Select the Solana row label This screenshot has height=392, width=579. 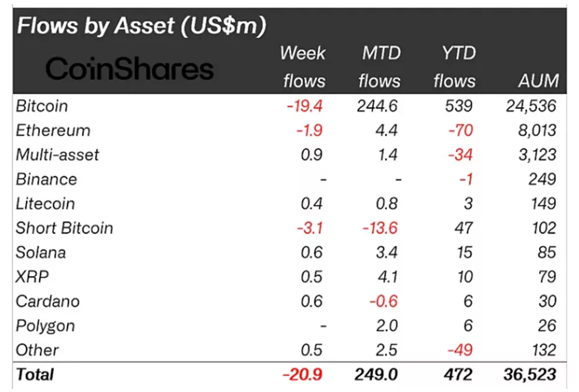(41, 252)
